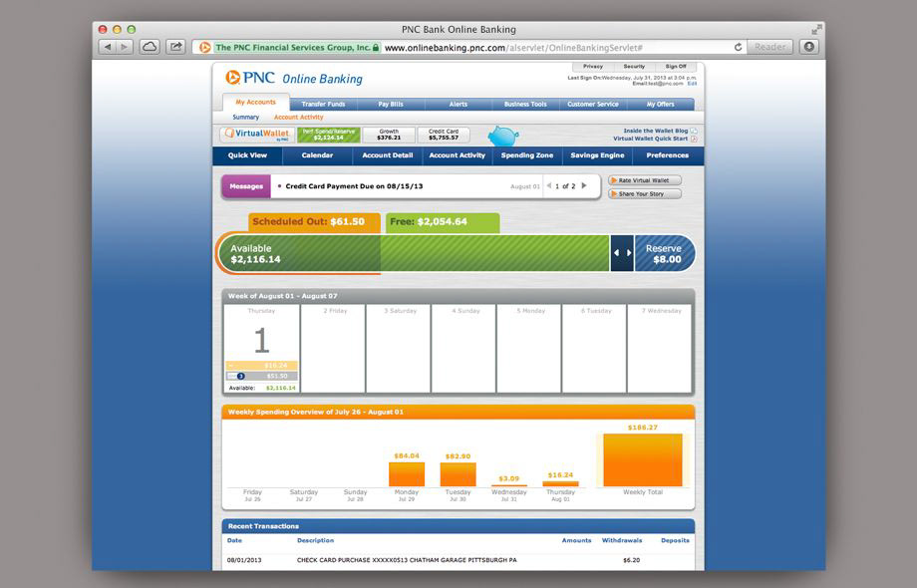Click the Rate Virtual Wallet button
This screenshot has width=917, height=588.
[645, 180]
